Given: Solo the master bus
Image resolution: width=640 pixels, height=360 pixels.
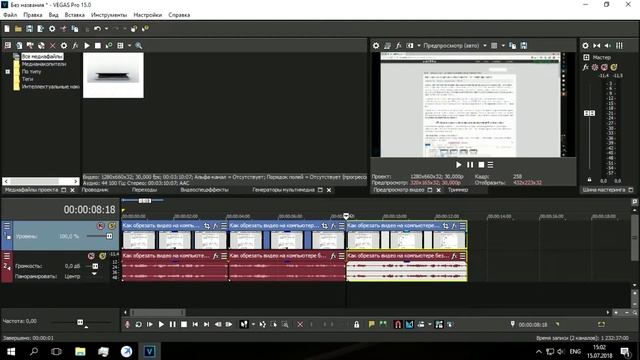Looking at the screenshot, I should coord(614,67).
